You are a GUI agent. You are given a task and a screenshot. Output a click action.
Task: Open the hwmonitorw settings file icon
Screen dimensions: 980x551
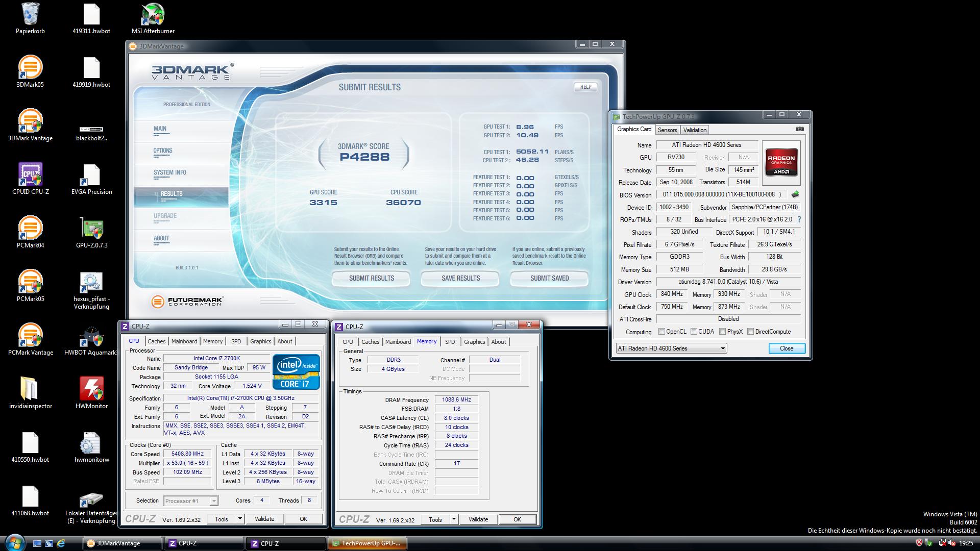point(91,447)
